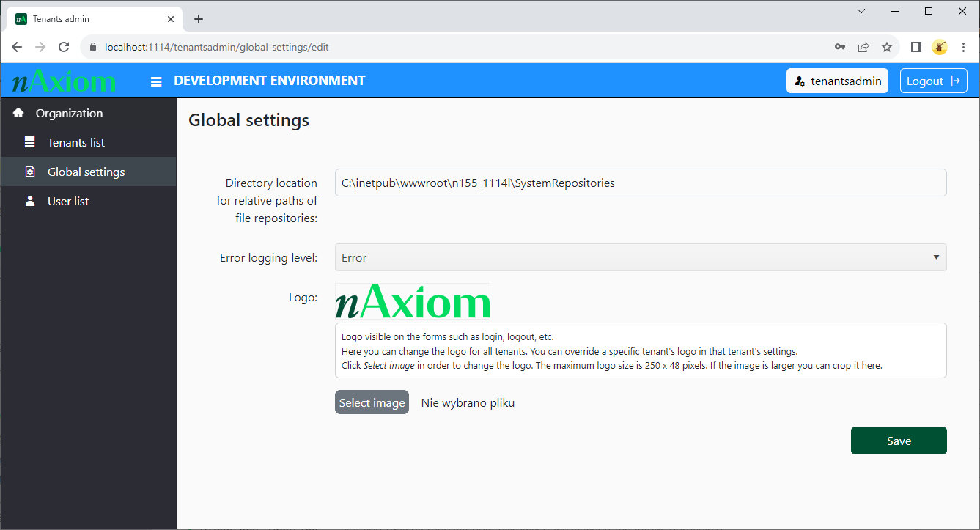The height and width of the screenshot is (530, 980).
Task: Toggle the browser side panel icon
Action: pyautogui.click(x=915, y=47)
